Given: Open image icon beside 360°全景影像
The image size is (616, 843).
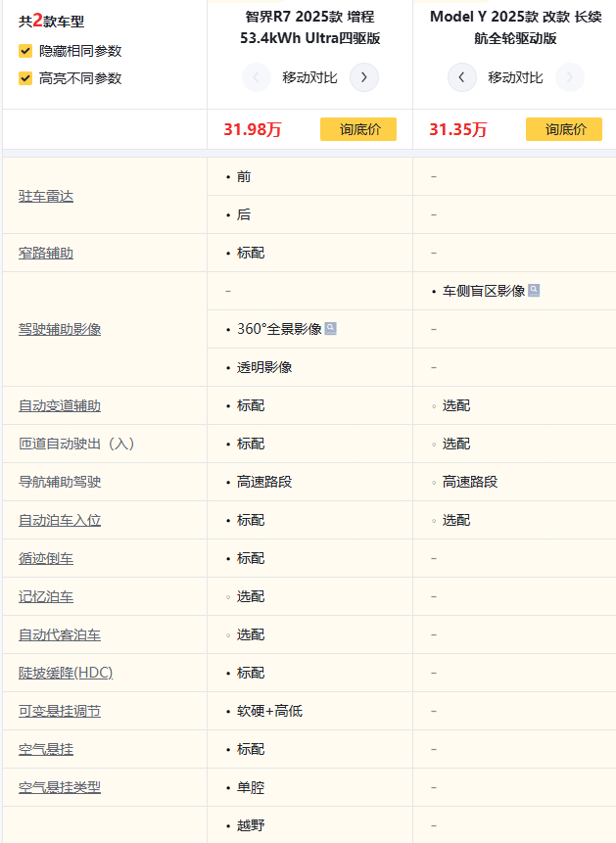Looking at the screenshot, I should (x=331, y=328).
